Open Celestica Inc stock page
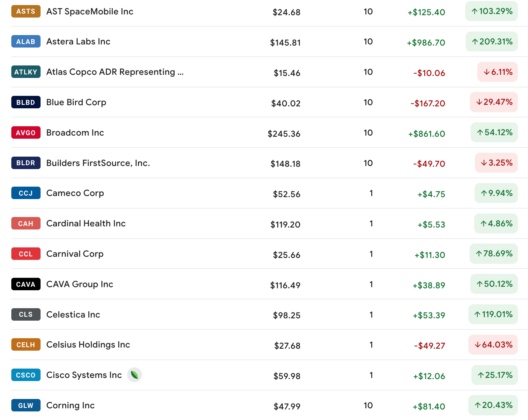The height and width of the screenshot is (420, 528). pos(73,314)
